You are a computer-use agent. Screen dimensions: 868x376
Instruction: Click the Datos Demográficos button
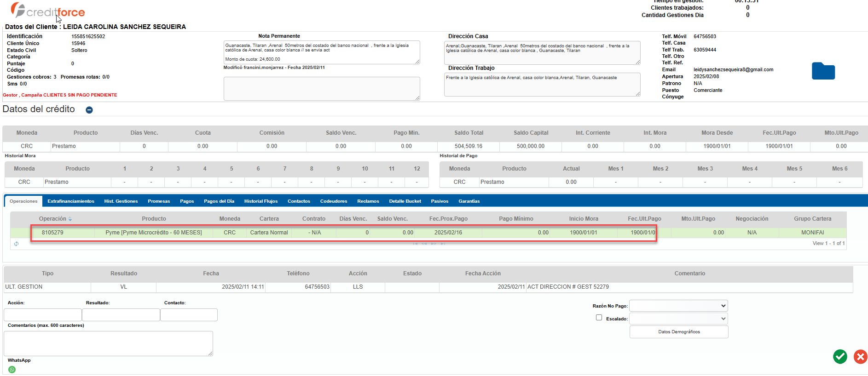[679, 332]
